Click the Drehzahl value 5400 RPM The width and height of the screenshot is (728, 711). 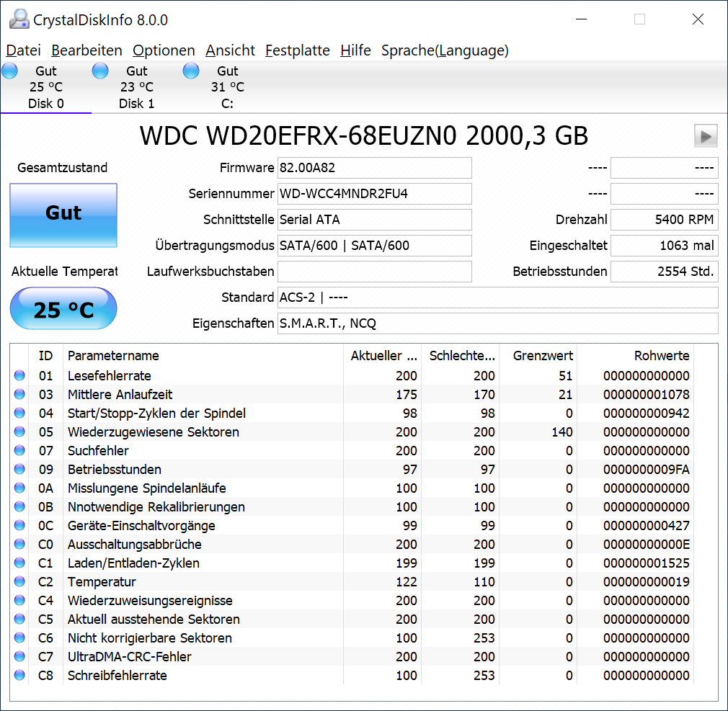pos(665,220)
